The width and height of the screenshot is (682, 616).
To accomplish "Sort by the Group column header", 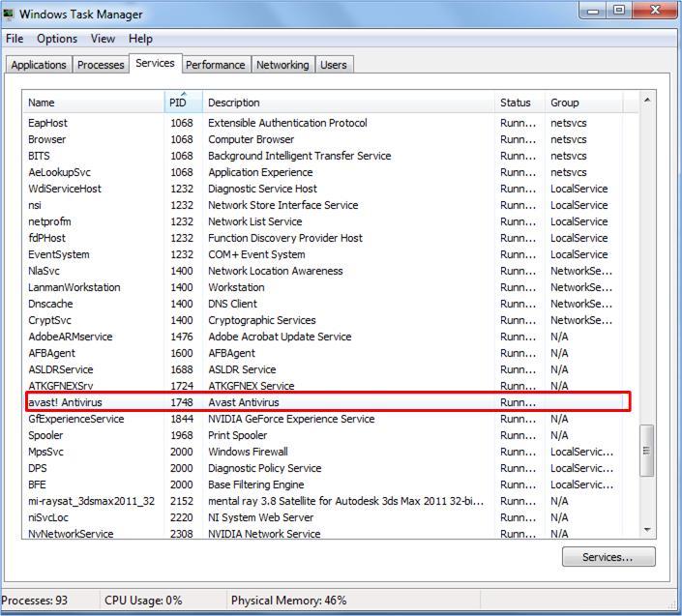I will [584, 103].
